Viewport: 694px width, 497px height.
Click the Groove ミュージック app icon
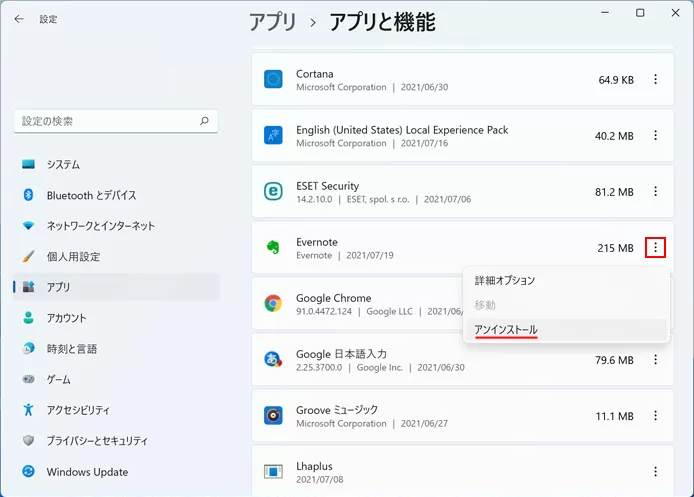(273, 416)
